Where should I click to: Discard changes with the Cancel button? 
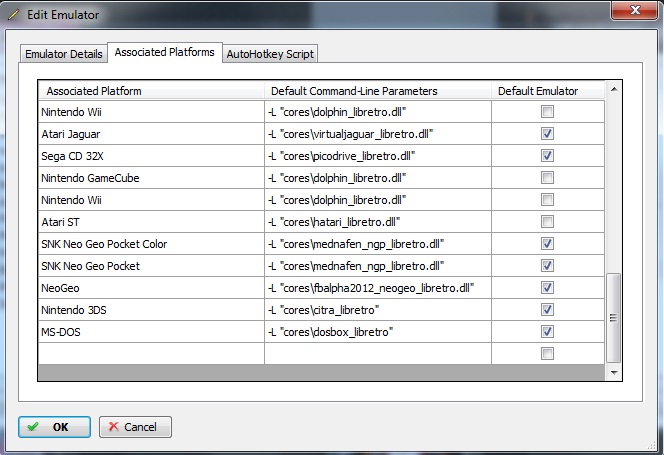[135, 427]
